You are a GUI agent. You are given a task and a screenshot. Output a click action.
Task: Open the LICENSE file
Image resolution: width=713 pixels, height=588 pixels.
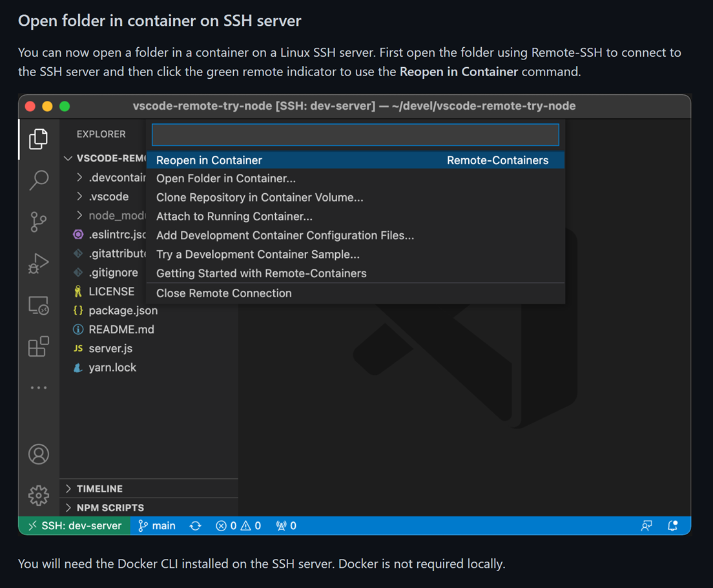pyautogui.click(x=105, y=291)
